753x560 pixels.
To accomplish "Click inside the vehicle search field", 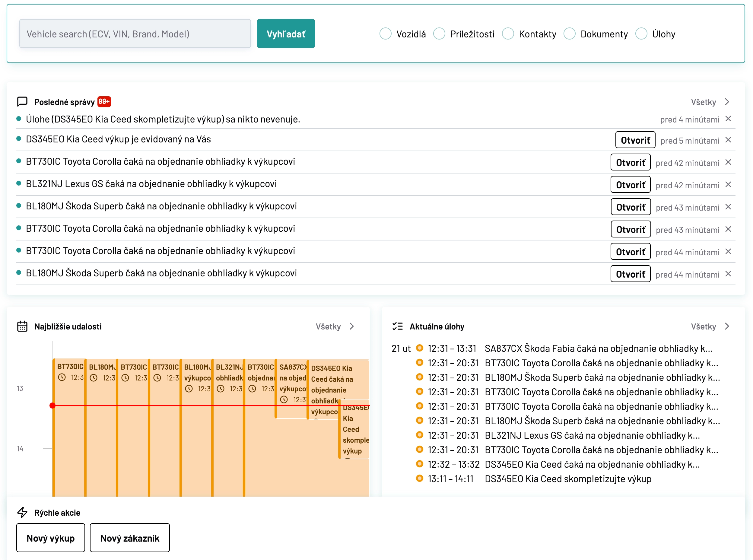I will click(x=135, y=33).
